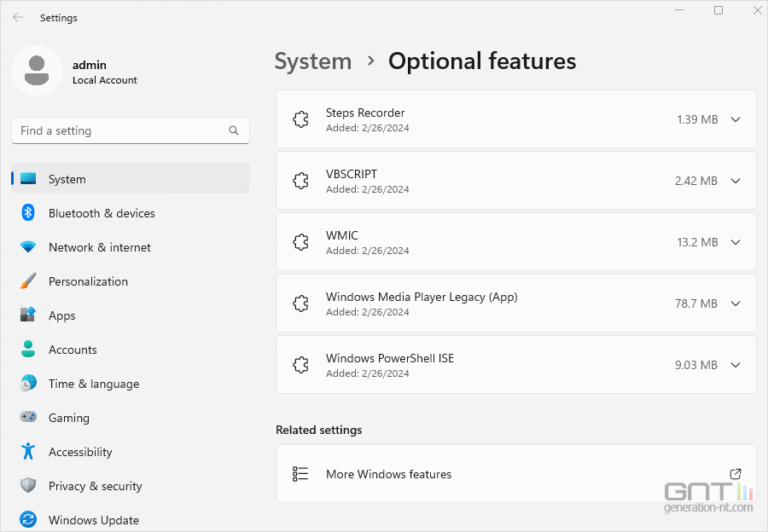Select Accounts in the sidebar
This screenshot has width=768, height=532.
pos(73,350)
